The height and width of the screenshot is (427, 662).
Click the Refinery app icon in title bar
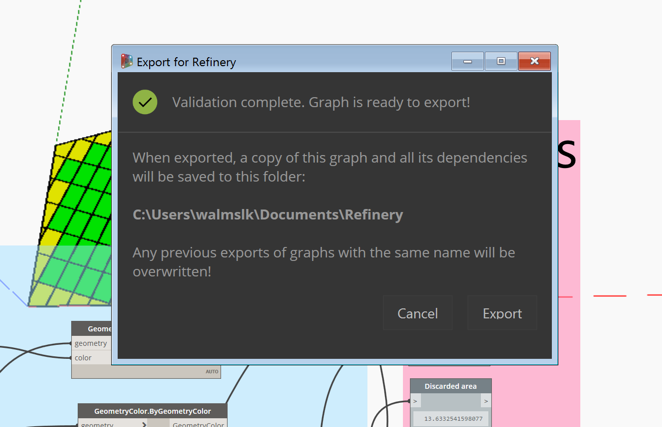click(x=126, y=61)
